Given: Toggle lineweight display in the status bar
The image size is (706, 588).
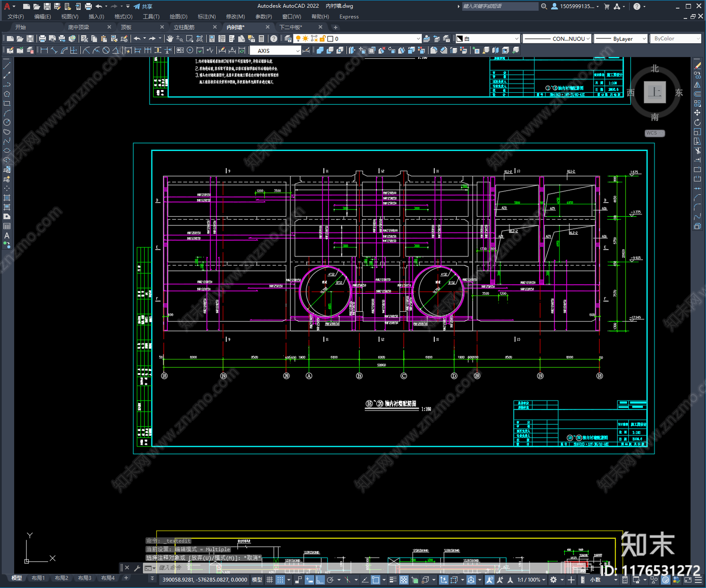Looking at the screenshot, I should point(393,580).
